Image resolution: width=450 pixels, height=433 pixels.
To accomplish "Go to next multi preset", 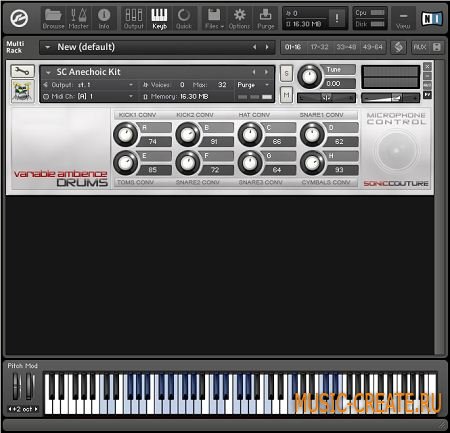I will pyautogui.click(x=267, y=47).
